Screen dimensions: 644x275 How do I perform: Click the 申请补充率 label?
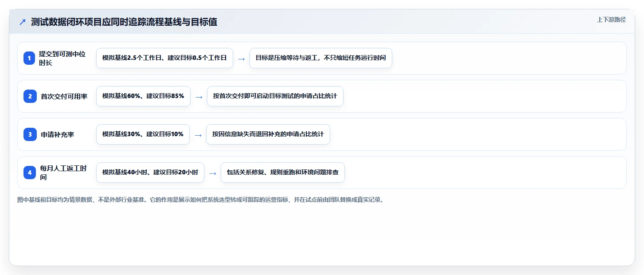57,134
